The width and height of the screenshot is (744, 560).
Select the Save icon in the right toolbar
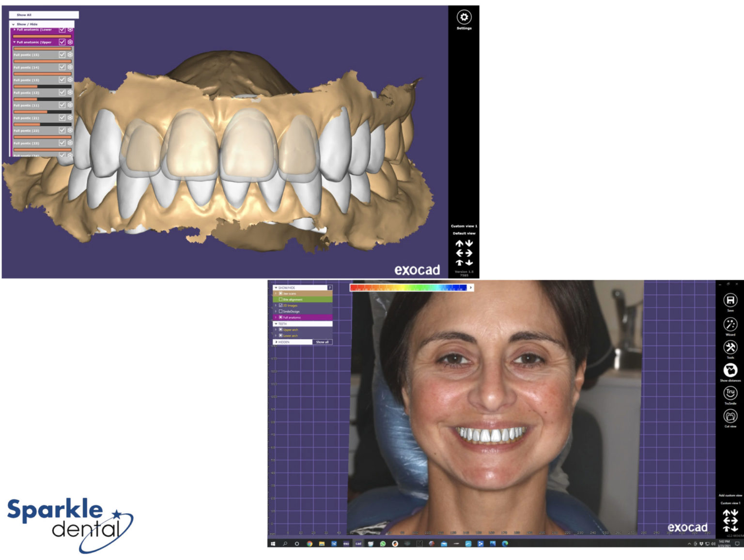pyautogui.click(x=730, y=301)
